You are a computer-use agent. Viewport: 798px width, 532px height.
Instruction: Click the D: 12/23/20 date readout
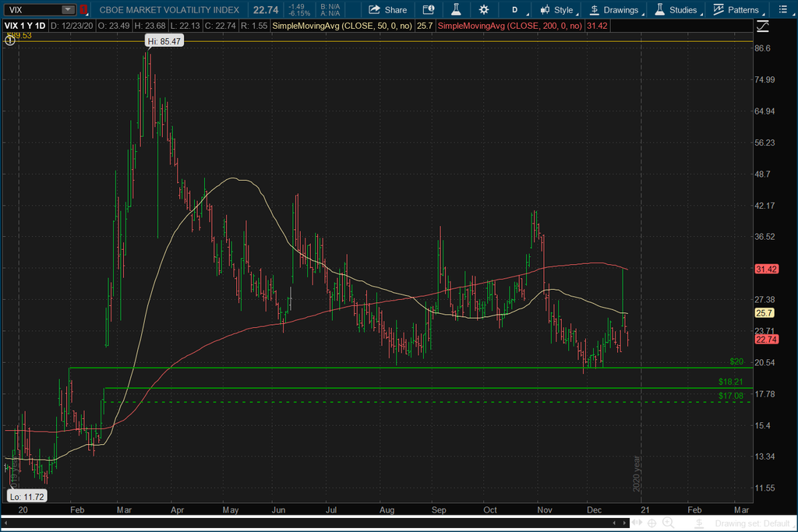[x=72, y=26]
